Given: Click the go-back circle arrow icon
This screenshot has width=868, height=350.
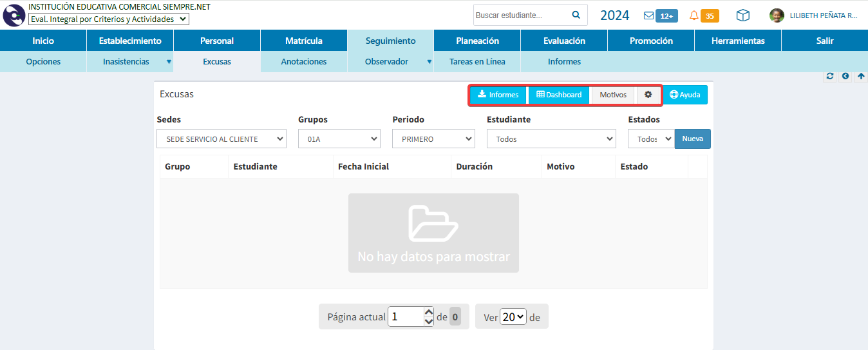Looking at the screenshot, I should pos(845,76).
